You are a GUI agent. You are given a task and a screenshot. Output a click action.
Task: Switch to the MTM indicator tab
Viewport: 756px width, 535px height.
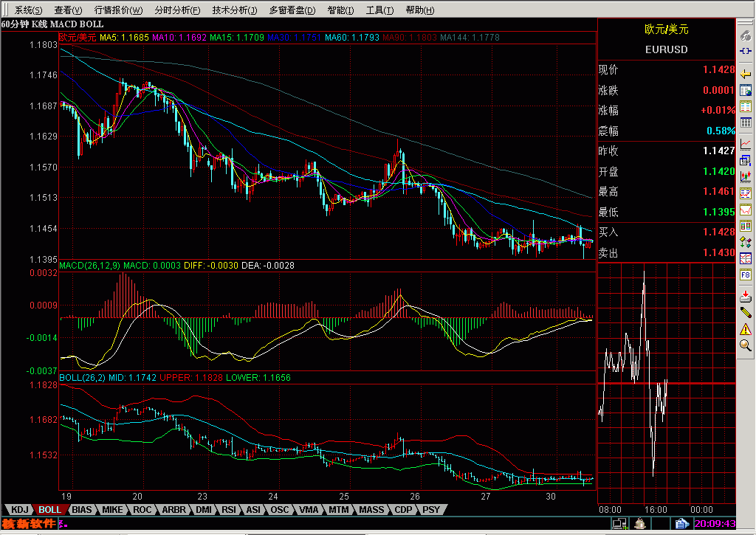tap(339, 509)
